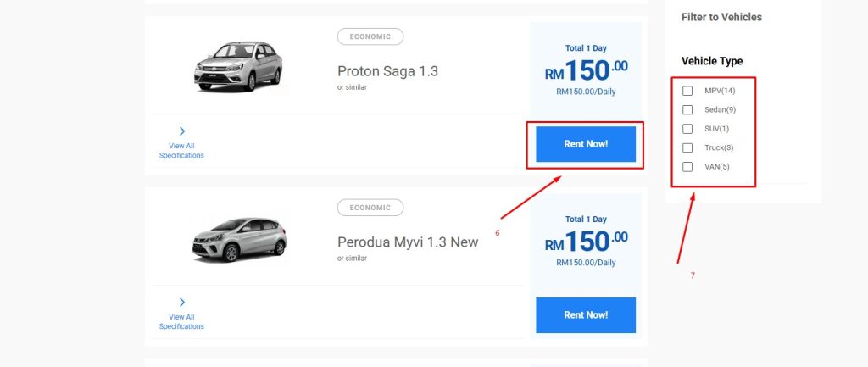
Task: Click the Perodua Myvi car image
Action: tap(240, 239)
